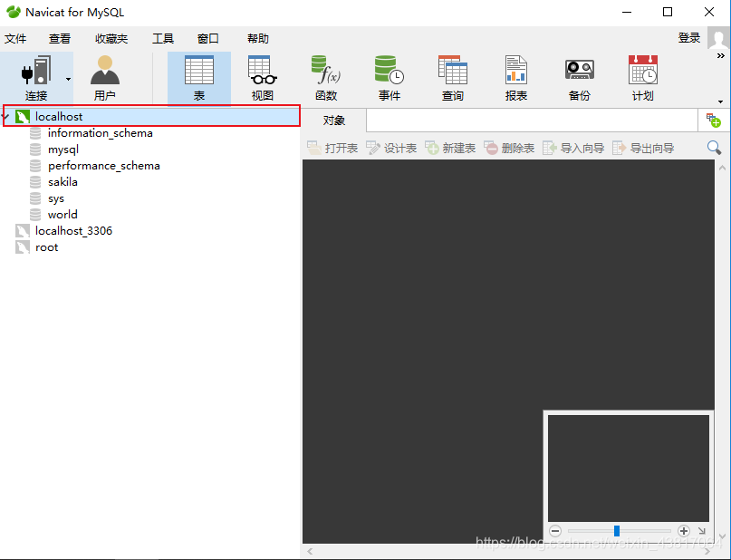Select the world database
The image size is (731, 560).
tap(63, 215)
